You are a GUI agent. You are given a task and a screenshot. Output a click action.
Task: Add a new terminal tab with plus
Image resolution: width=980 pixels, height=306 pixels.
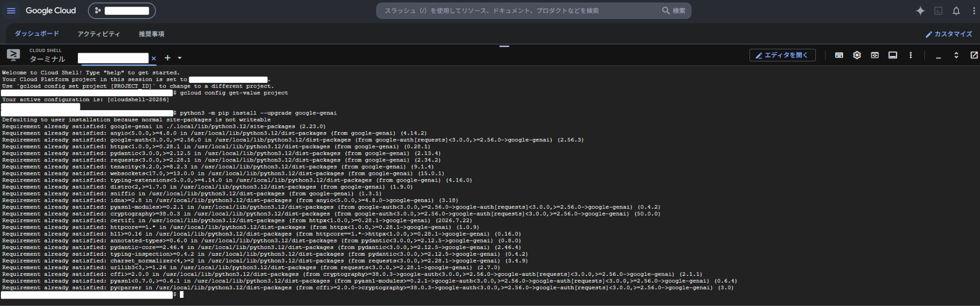pos(167,58)
